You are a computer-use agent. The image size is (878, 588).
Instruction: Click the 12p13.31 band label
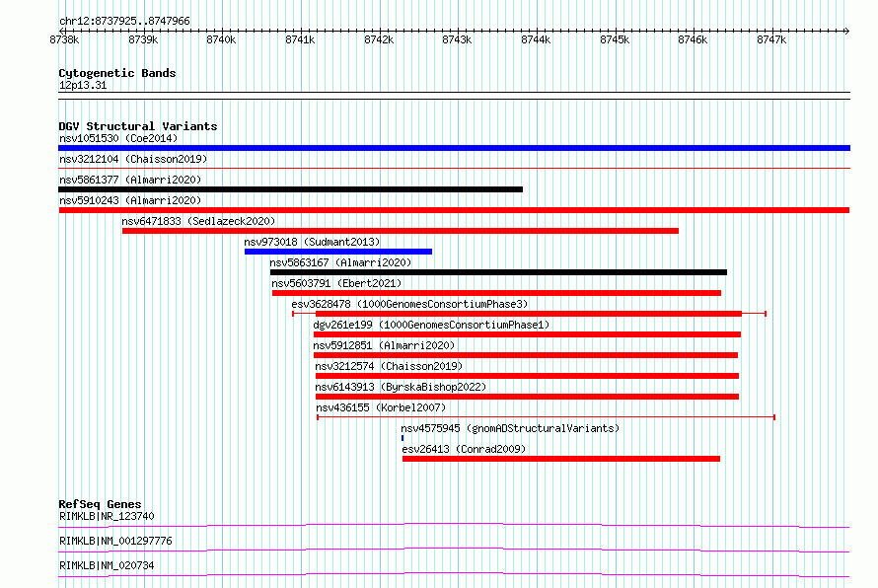coord(83,85)
